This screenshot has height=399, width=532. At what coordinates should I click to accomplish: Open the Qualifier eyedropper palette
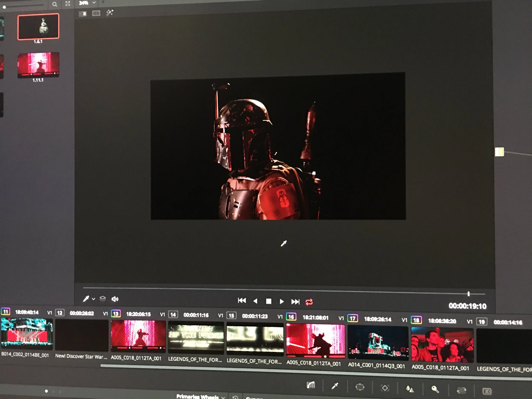click(335, 386)
